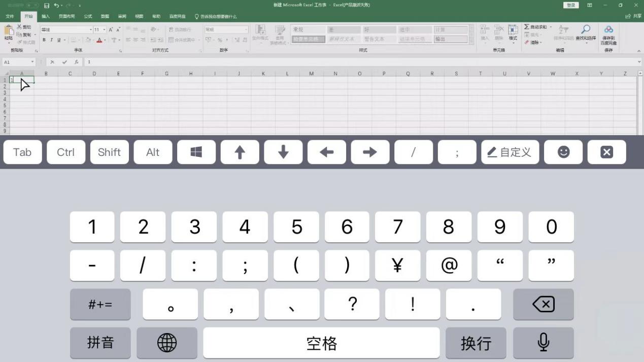Expand the AutoSum dropdown arrow

coord(550,27)
